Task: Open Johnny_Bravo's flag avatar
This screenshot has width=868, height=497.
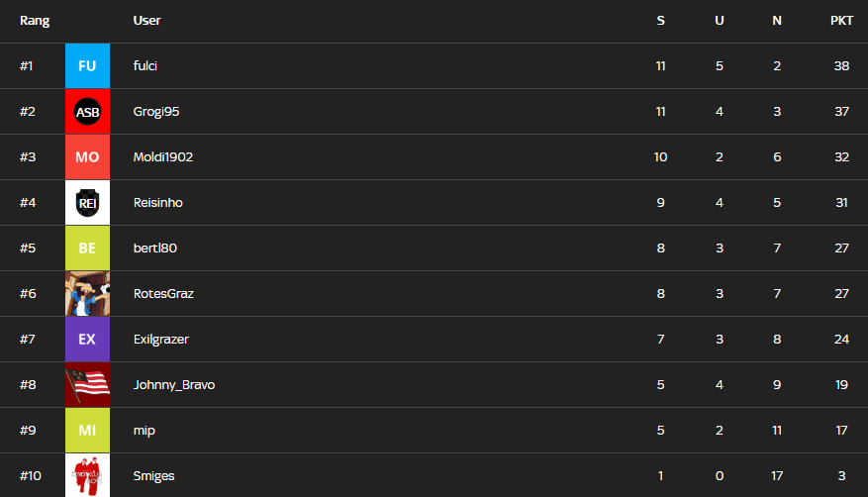Action: click(87, 385)
